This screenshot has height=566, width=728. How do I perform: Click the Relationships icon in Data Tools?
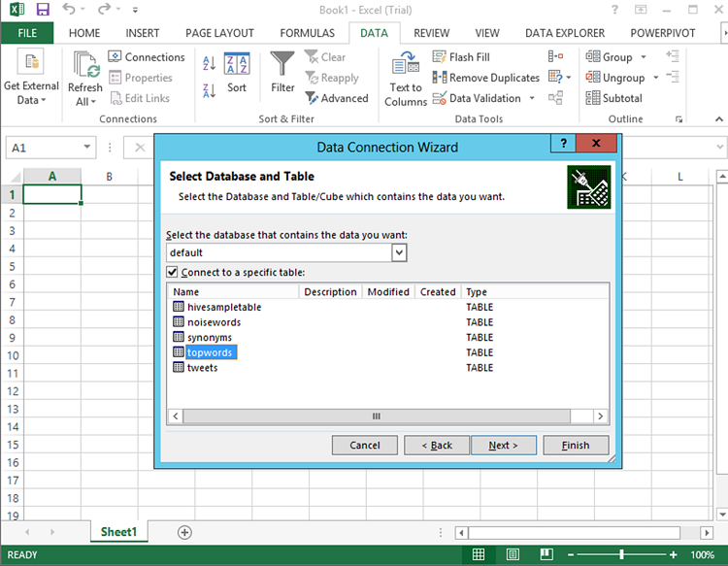[x=555, y=97]
